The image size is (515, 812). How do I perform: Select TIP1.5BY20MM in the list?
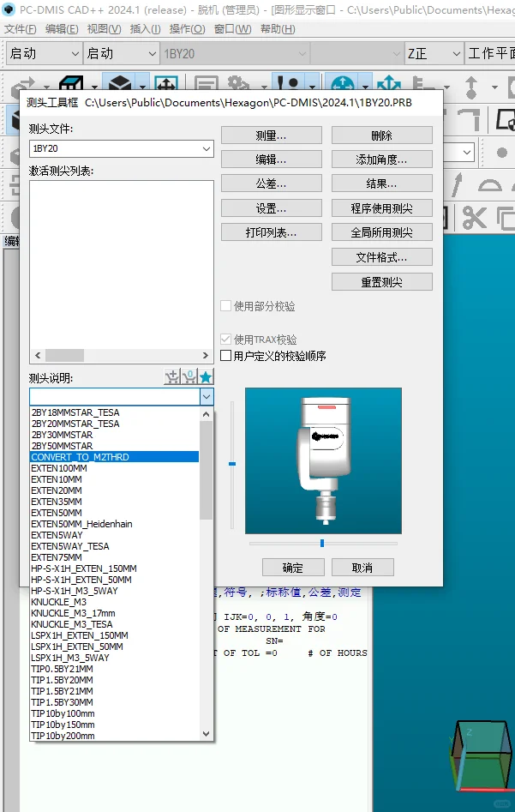(114, 679)
